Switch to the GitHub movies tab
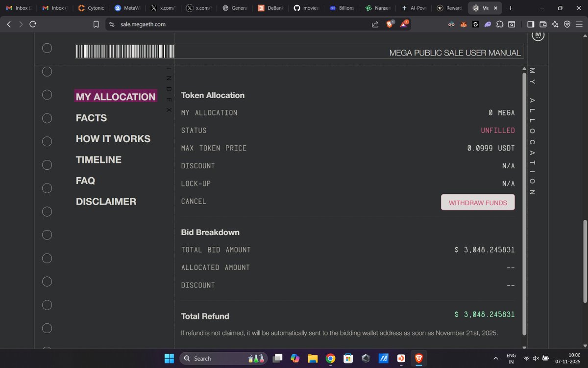This screenshot has height=368, width=588. pos(306,8)
